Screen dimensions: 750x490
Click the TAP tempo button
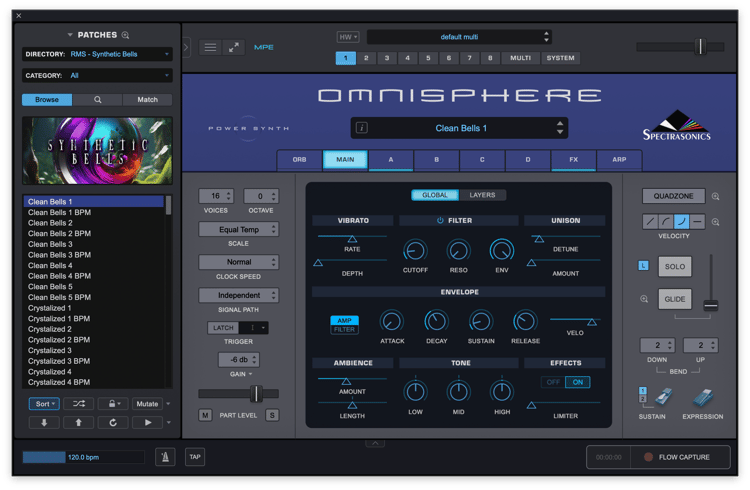195,457
